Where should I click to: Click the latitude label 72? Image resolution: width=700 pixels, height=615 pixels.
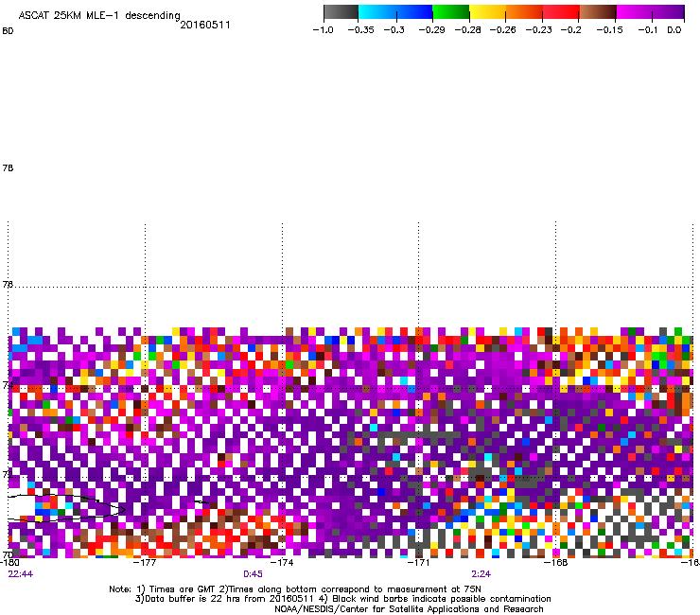[x=8, y=474]
